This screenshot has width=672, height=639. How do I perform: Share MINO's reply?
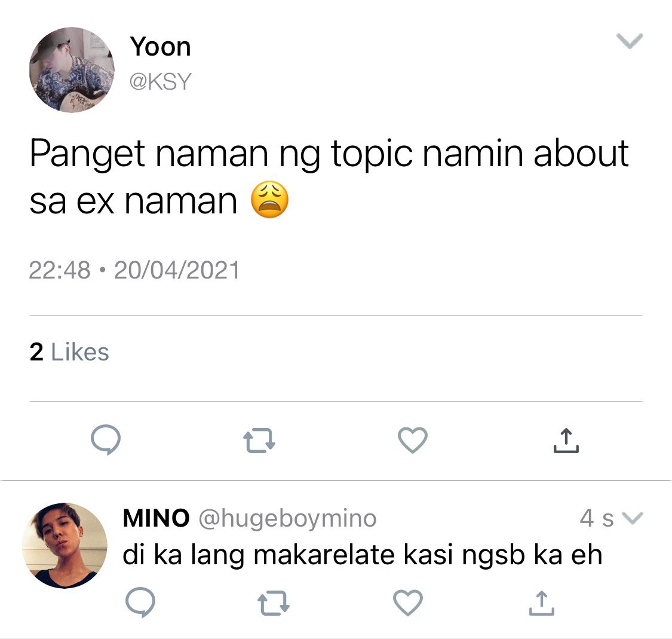click(541, 603)
